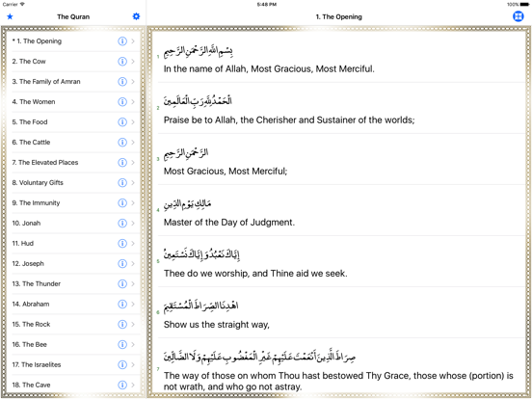Select chapter 2. The Cow

click(73, 62)
